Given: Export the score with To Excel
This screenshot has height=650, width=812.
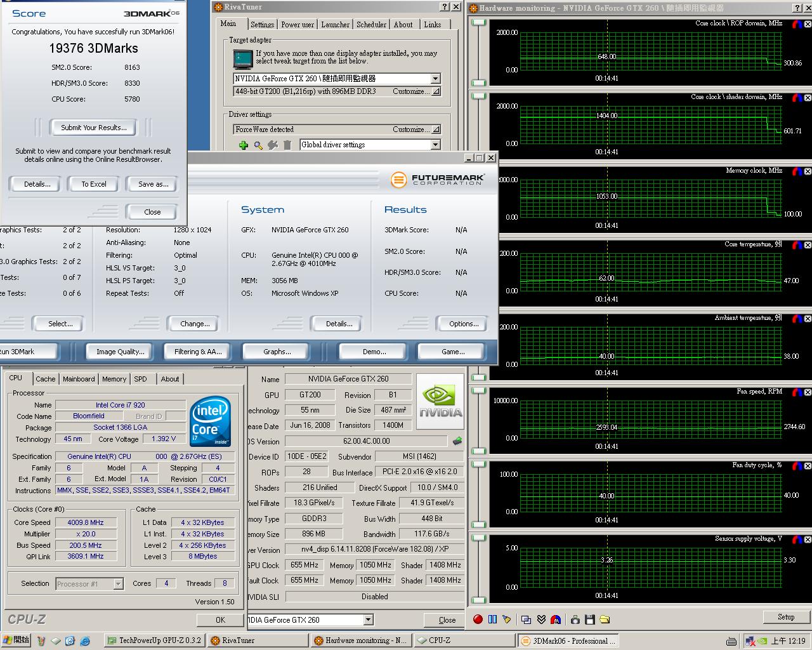Looking at the screenshot, I should point(94,184).
